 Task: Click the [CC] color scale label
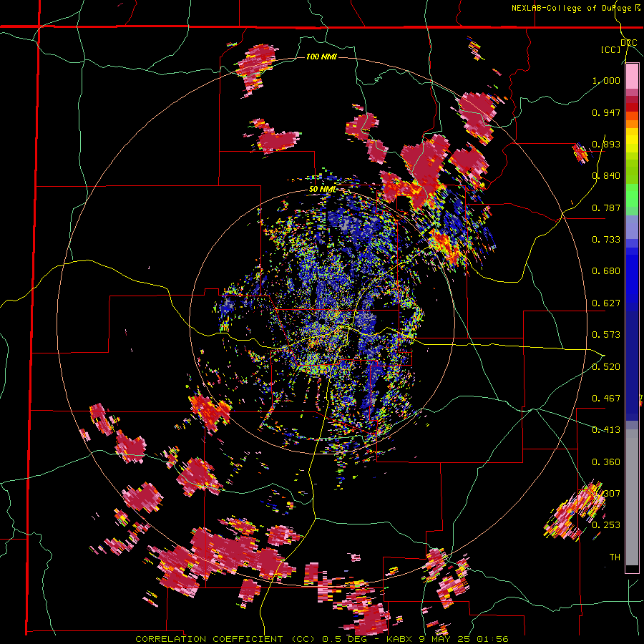click(610, 49)
